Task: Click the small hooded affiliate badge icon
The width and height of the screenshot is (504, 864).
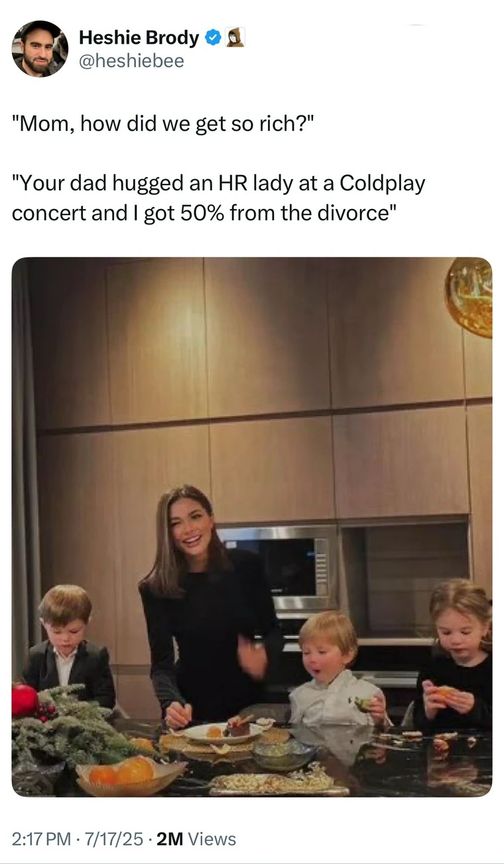Action: [x=235, y=38]
